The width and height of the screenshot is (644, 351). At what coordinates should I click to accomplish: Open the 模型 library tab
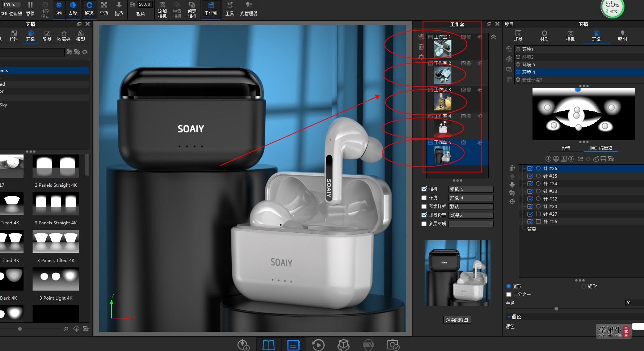pyautogui.click(x=80, y=36)
